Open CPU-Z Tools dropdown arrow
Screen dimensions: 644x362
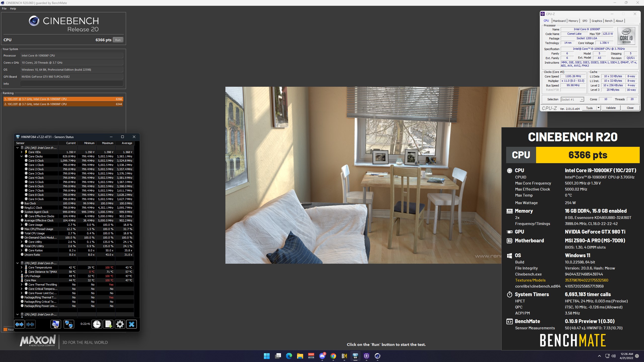pos(599,108)
